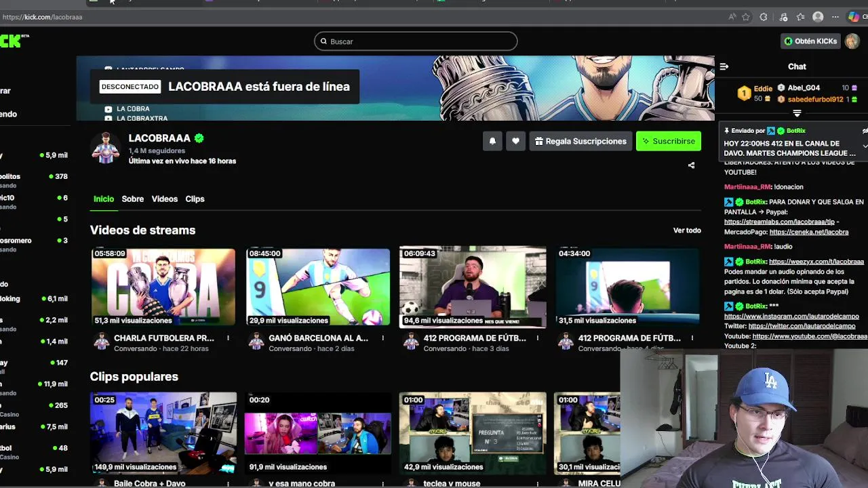
Task: Play the Baile Cobra + Davo clip
Action: (x=163, y=433)
